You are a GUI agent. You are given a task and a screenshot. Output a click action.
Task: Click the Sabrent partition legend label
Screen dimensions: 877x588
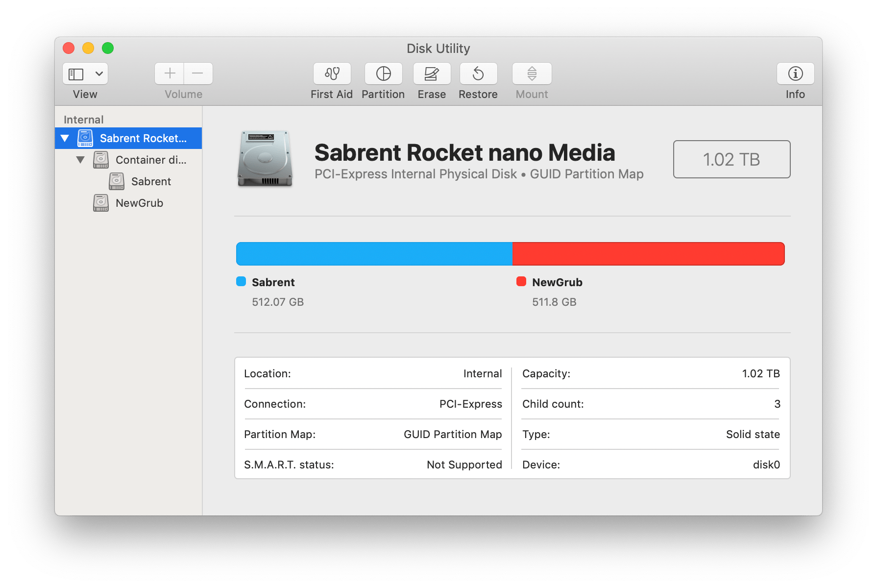coord(273,282)
